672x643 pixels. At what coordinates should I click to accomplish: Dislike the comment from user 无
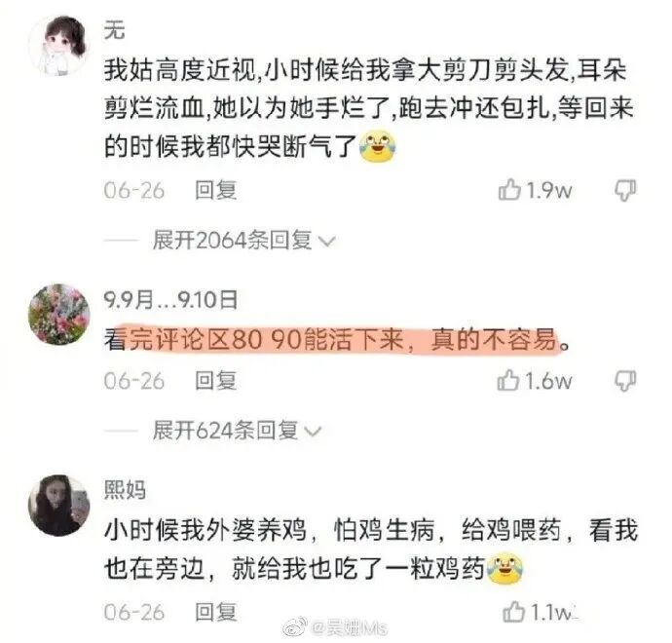625,190
